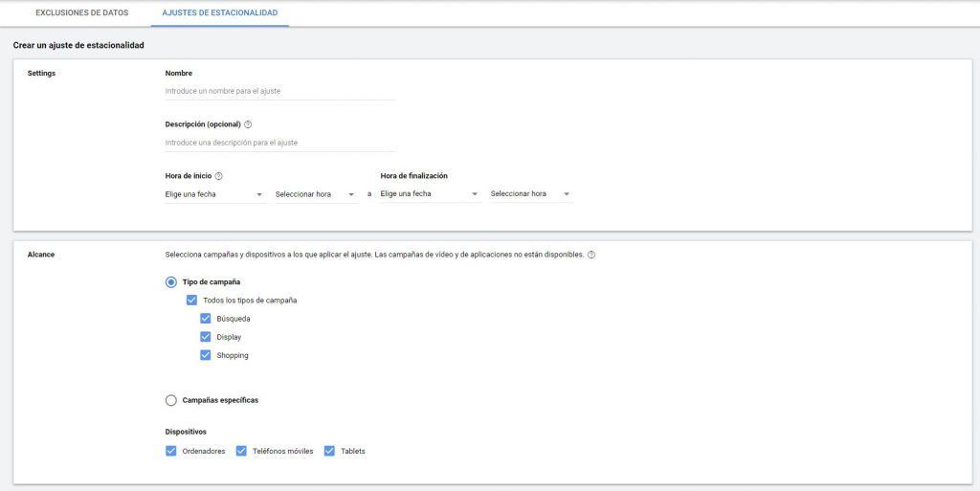Open start time Seleccionar hora dropdown
980x491 pixels.
316,194
